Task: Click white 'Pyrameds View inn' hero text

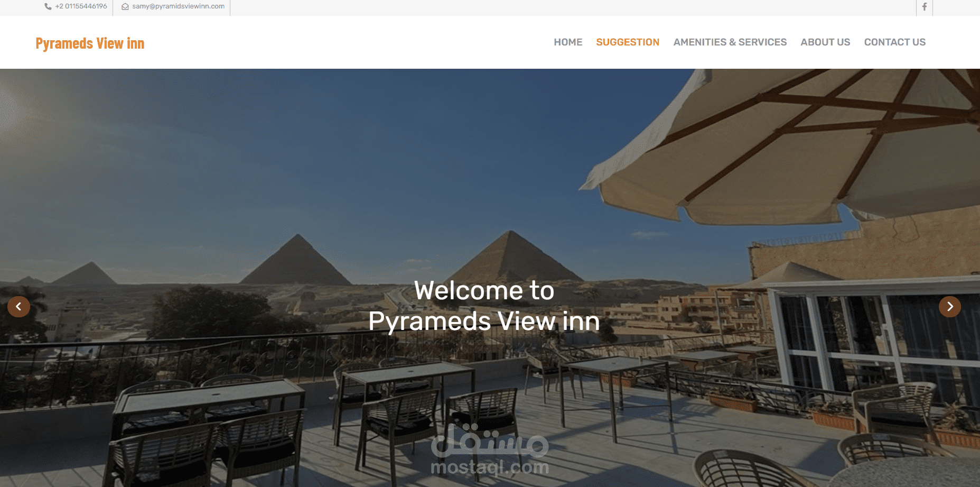Action: coord(484,321)
